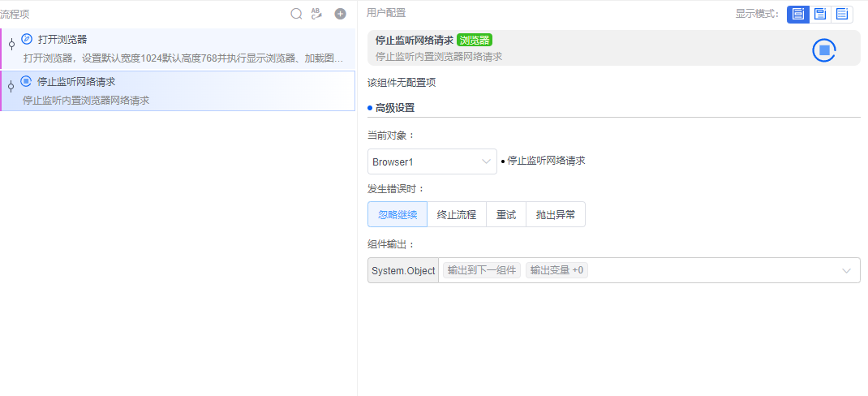868x396 pixels.
Task: Add a new flow item with plus icon
Action: coord(341,14)
